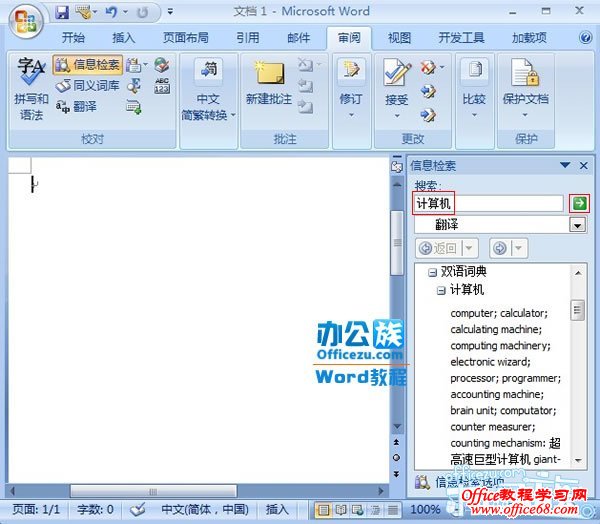Screen dimensions: 600x524
Task: Switch to the 引用 tab
Action: [248, 38]
